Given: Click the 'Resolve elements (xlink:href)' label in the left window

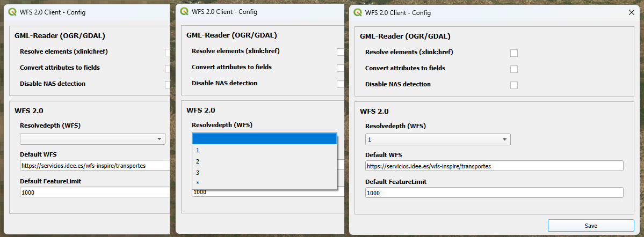Looking at the screenshot, I should point(64,51).
